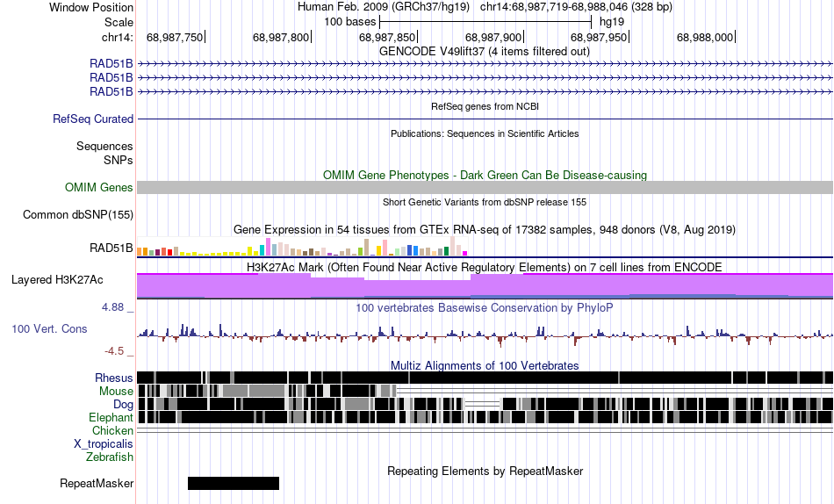Click Gene Expression in 54 tissues GTEx title
Image resolution: width=834 pixels, height=504 pixels.
[x=485, y=230]
